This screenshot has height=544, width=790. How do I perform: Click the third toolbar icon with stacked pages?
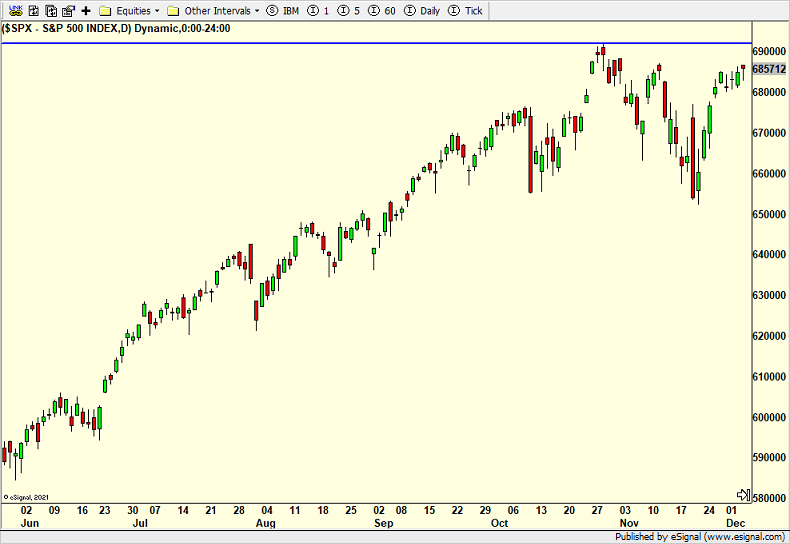point(50,11)
